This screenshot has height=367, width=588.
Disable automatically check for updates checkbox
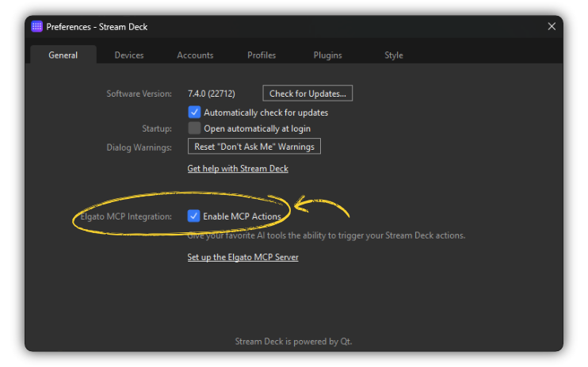click(x=194, y=113)
